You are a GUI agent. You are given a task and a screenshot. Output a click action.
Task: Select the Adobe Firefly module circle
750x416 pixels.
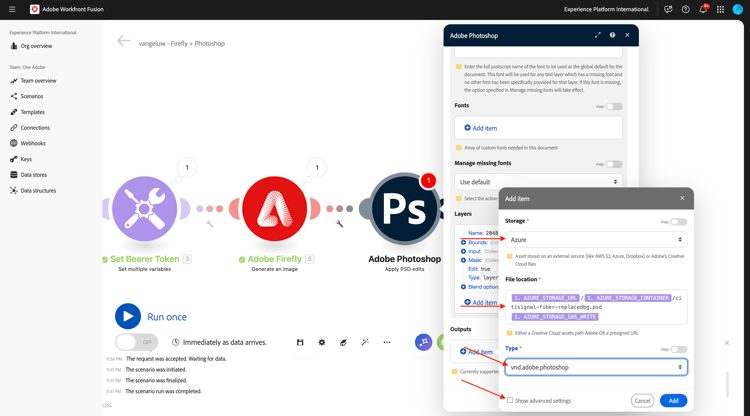275,209
